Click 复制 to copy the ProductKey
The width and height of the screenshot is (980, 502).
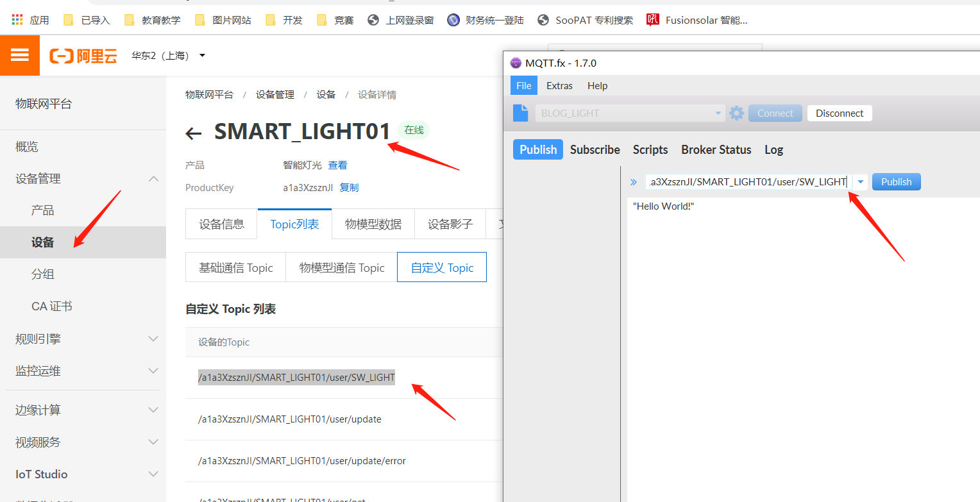[349, 188]
